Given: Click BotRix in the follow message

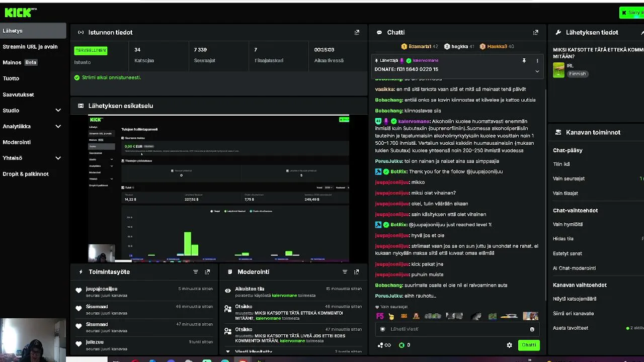Looking at the screenshot, I should click(398, 171).
